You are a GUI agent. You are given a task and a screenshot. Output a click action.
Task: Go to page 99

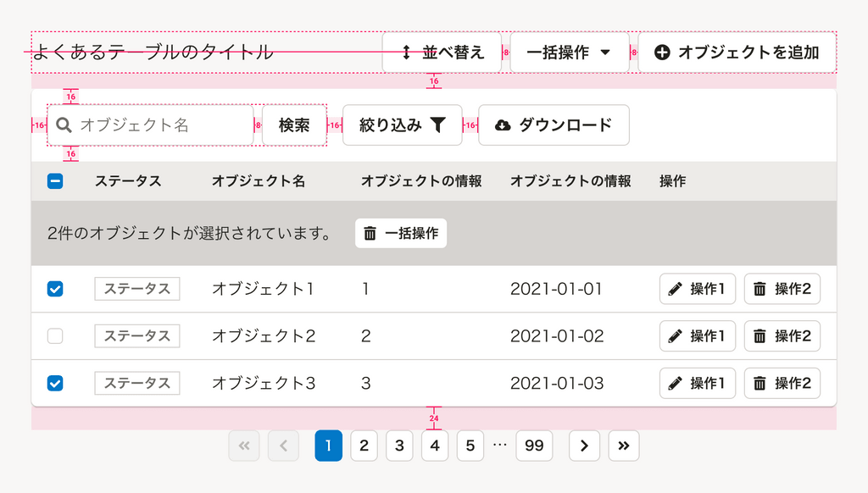[534, 446]
